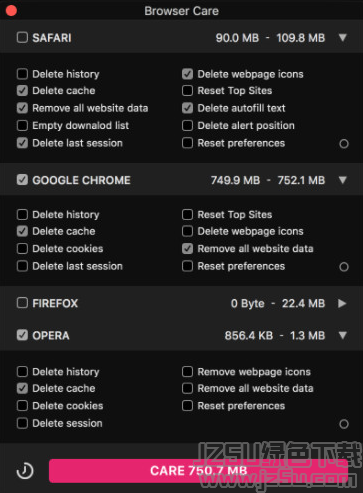
Task: Click the schedule clock icon at bottom left
Action: click(25, 471)
